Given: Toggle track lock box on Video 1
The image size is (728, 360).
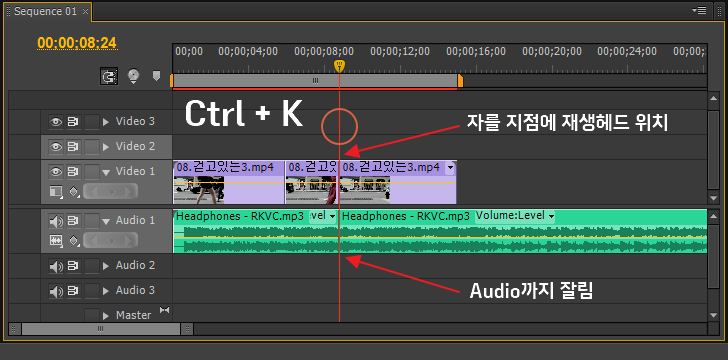Looking at the screenshot, I should [x=91, y=172].
